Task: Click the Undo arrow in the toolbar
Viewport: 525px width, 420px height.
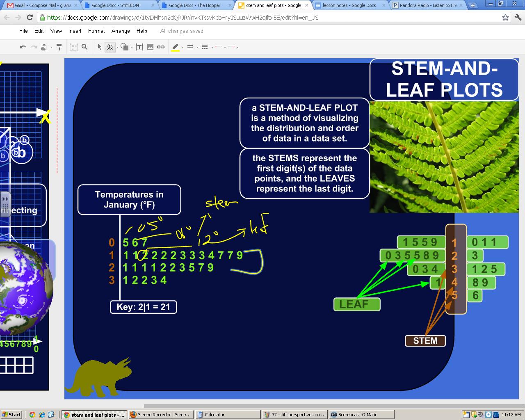Action: [x=23, y=47]
